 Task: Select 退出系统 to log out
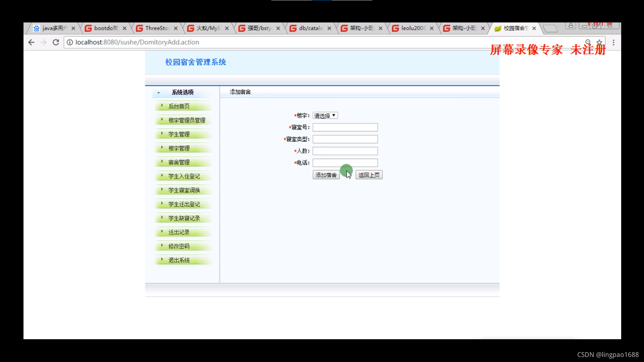coord(179,260)
